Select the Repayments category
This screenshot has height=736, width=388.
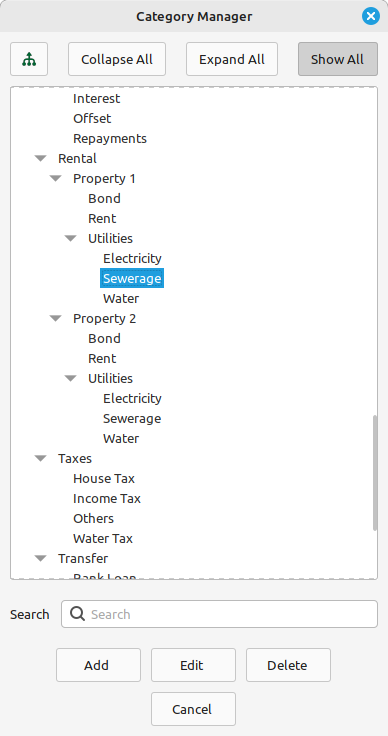point(110,138)
